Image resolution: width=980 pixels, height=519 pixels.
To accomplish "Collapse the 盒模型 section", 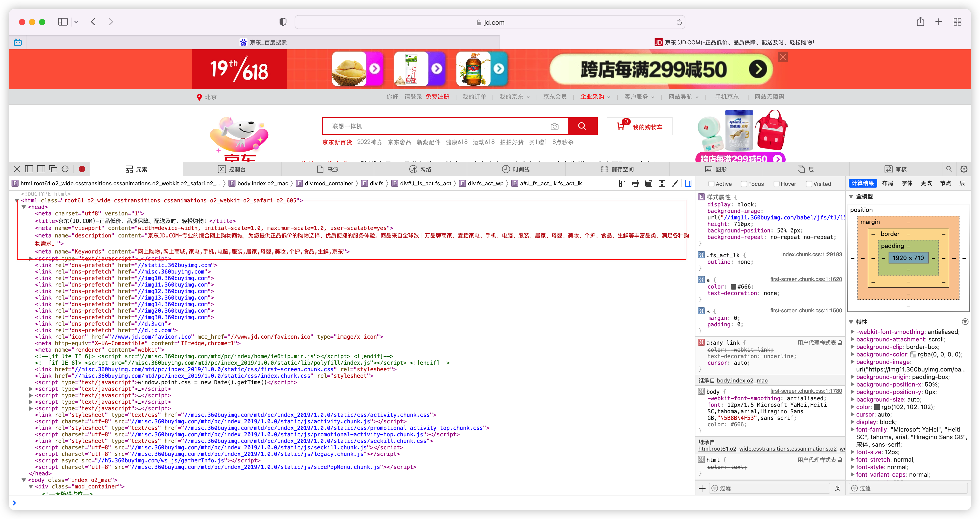I will click(x=851, y=197).
